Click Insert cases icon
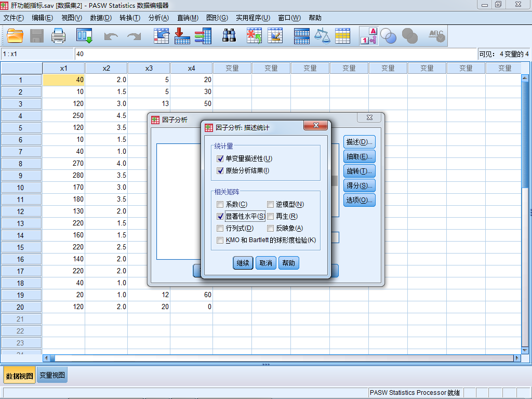Image resolution: width=532 pixels, height=399 pixels. coord(254,36)
